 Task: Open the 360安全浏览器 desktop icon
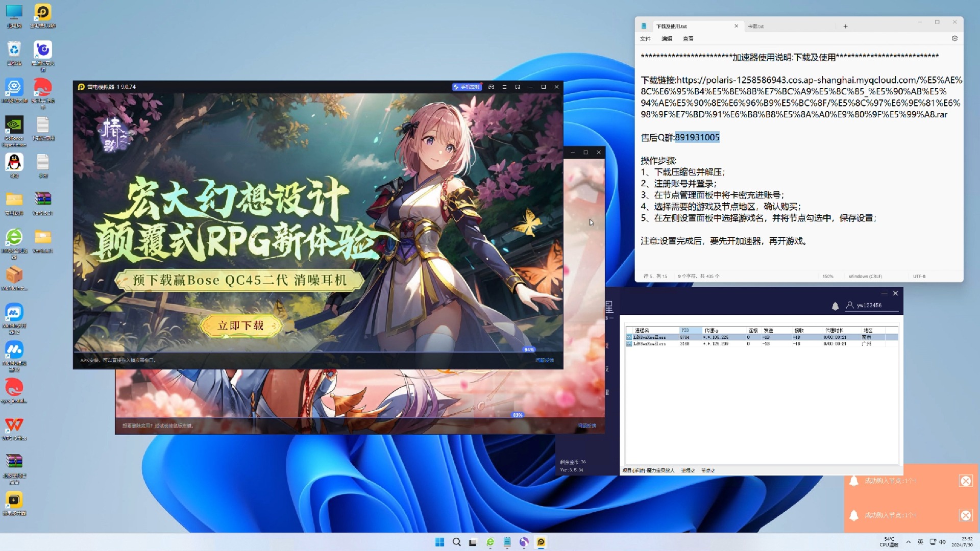pos(14,243)
